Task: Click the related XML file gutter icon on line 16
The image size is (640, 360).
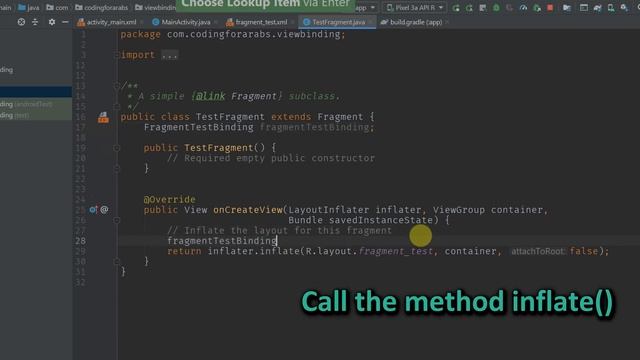Action: coord(103,118)
